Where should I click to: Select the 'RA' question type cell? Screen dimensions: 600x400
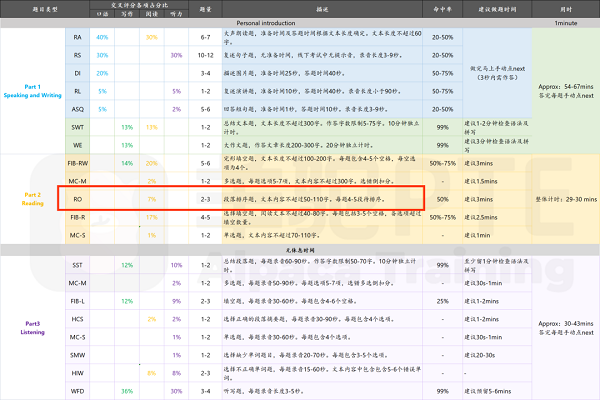(x=77, y=37)
